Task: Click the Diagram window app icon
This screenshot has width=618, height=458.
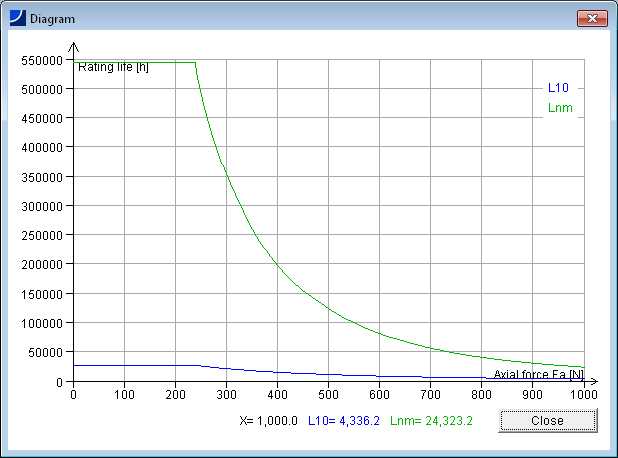Action: [18, 19]
